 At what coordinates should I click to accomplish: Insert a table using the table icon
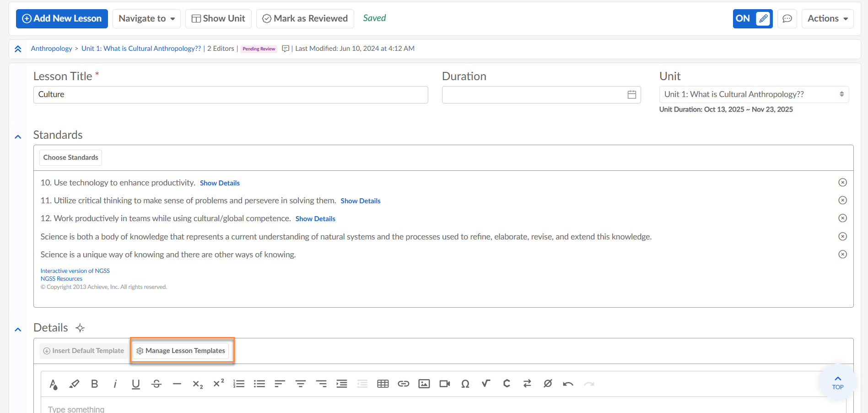click(383, 384)
